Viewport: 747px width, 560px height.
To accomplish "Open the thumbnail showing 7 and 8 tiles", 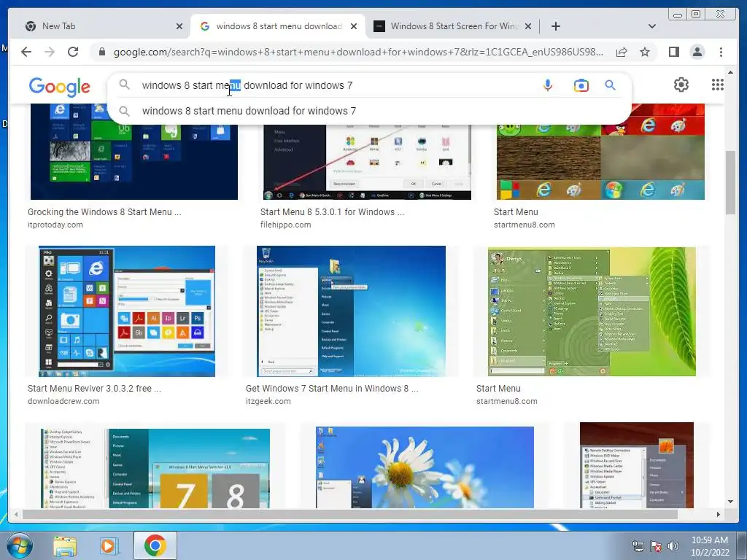I will (155, 468).
